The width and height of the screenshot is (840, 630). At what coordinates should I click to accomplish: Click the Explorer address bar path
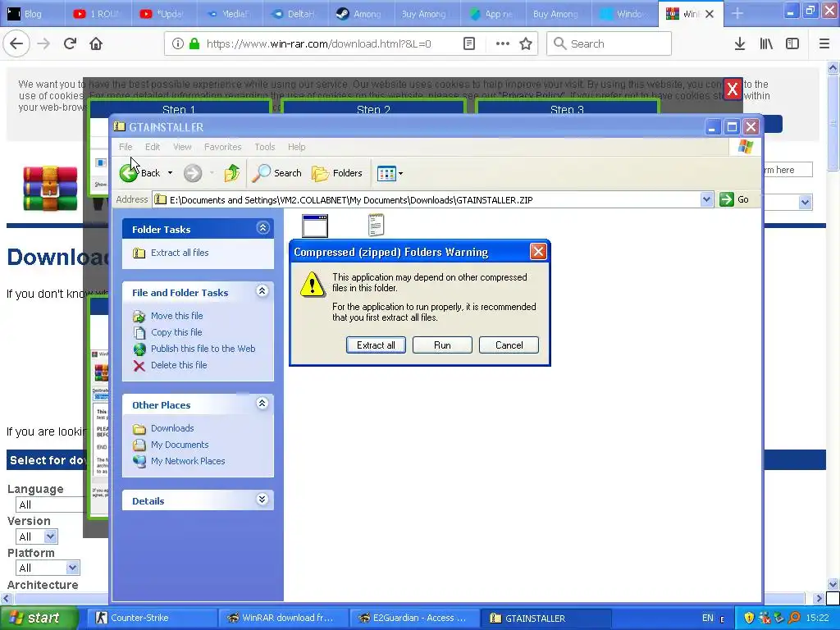pos(427,200)
